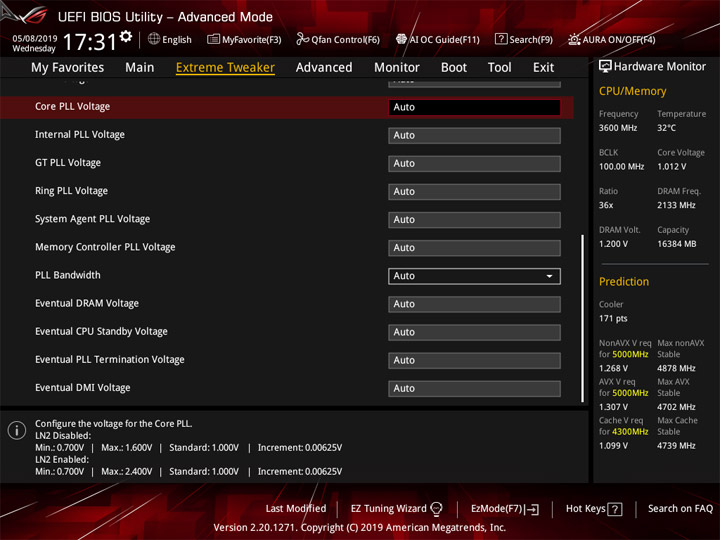Click Eventual CPU Standby Voltage field
Viewport: 720px width, 540px height.
click(x=474, y=332)
